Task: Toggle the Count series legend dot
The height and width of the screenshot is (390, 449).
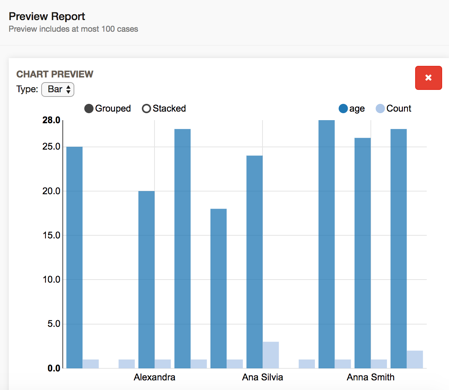Action: point(380,109)
